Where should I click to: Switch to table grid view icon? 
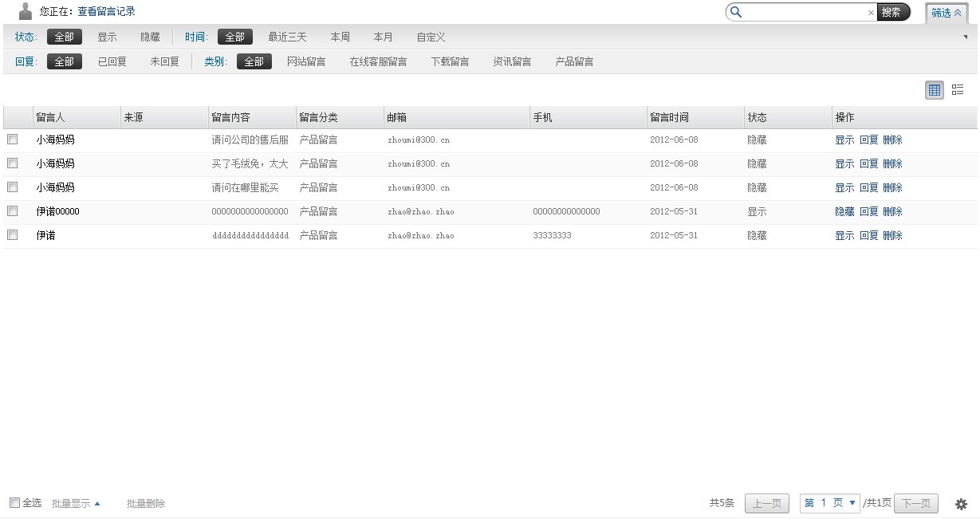(x=935, y=90)
